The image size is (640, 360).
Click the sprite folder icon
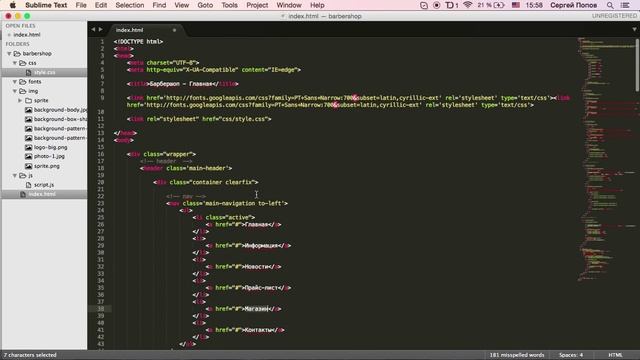tap(28, 100)
